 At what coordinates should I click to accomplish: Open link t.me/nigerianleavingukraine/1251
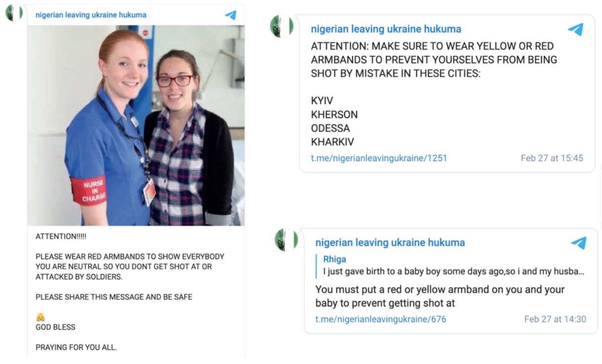pyautogui.click(x=379, y=158)
